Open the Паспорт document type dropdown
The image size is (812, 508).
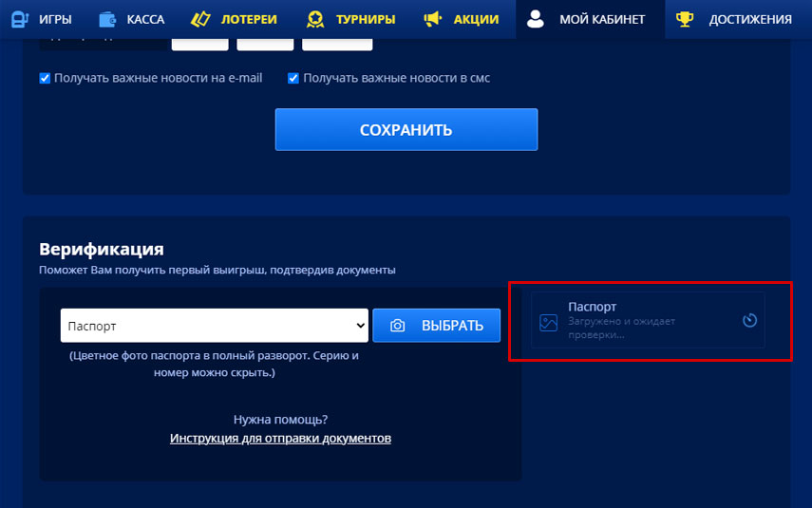coord(214,326)
